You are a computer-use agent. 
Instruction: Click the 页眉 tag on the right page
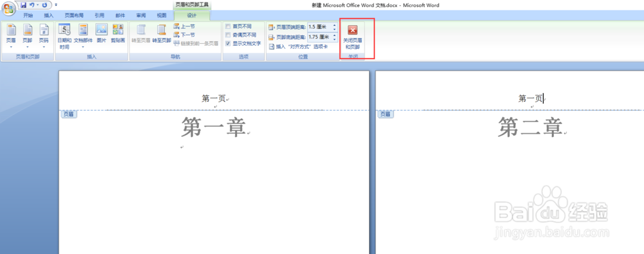tap(386, 114)
